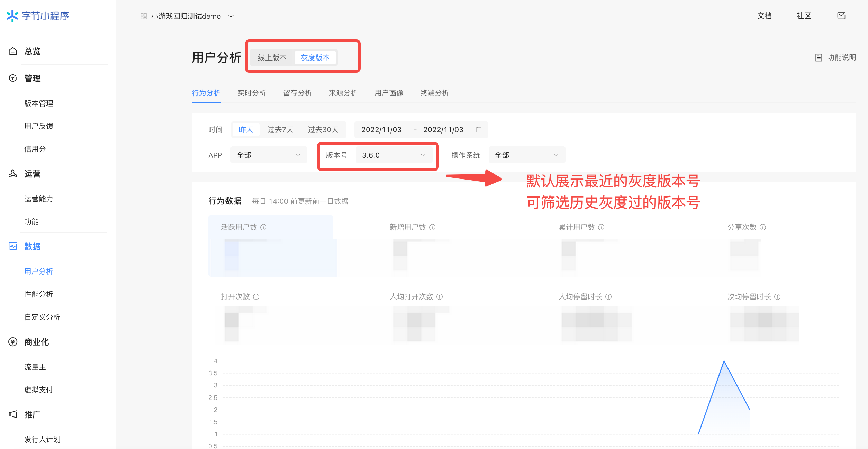Screen dimensions: 868x449
Task: Select the 行为分析 tab
Action: point(206,93)
